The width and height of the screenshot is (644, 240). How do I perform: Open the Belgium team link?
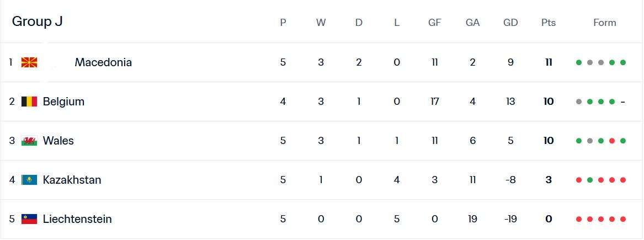[63, 102]
